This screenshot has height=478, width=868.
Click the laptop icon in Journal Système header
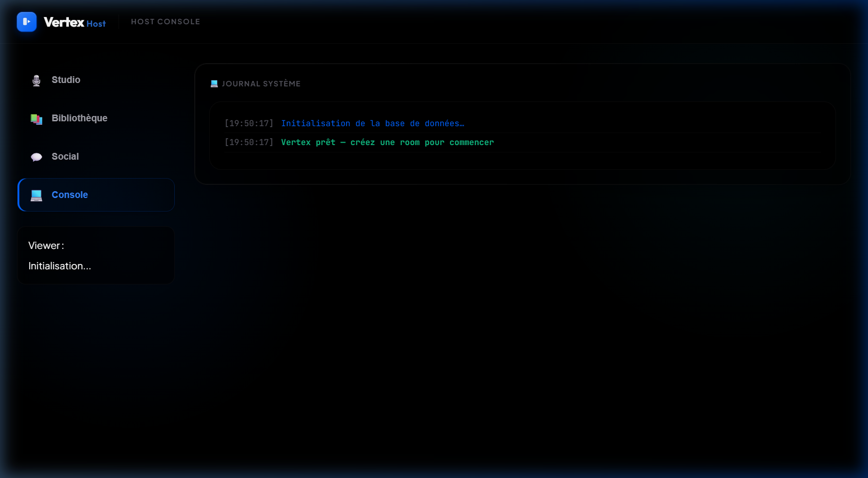click(x=214, y=83)
